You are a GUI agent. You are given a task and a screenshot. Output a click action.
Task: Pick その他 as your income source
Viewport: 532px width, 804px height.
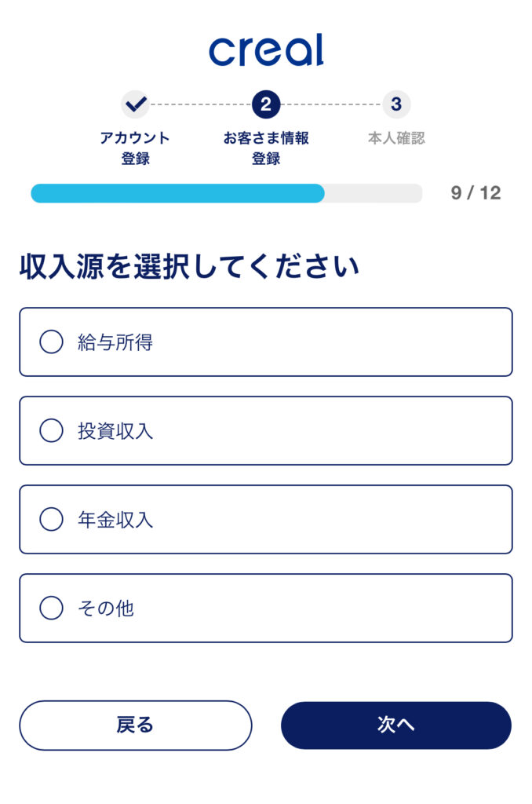52,608
